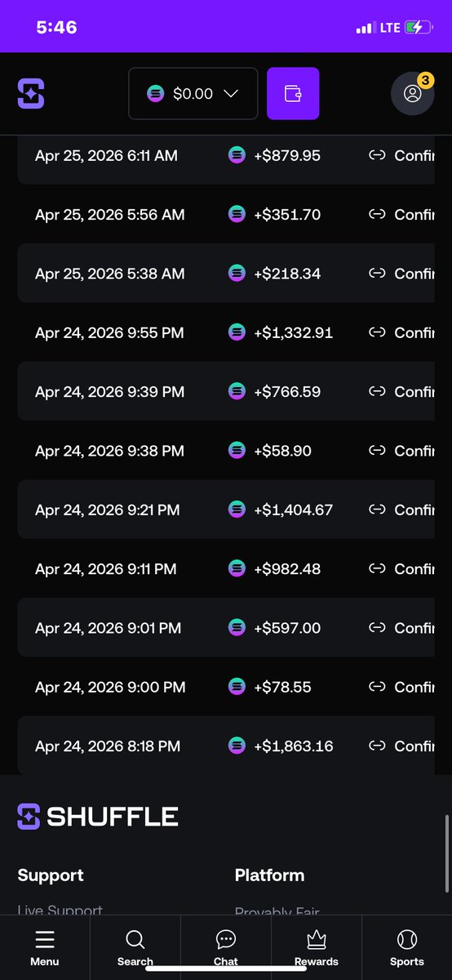Tap the Shuffle logo in header
452x980 pixels.
pyautogui.click(x=31, y=94)
